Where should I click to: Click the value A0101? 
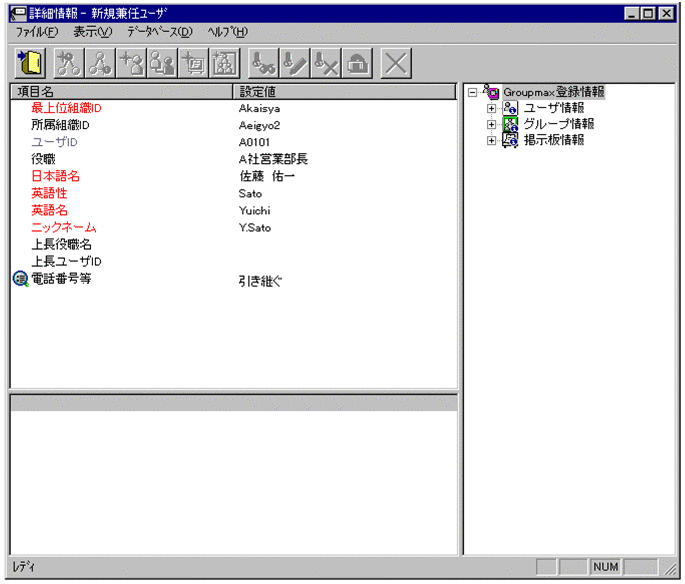pos(254,142)
